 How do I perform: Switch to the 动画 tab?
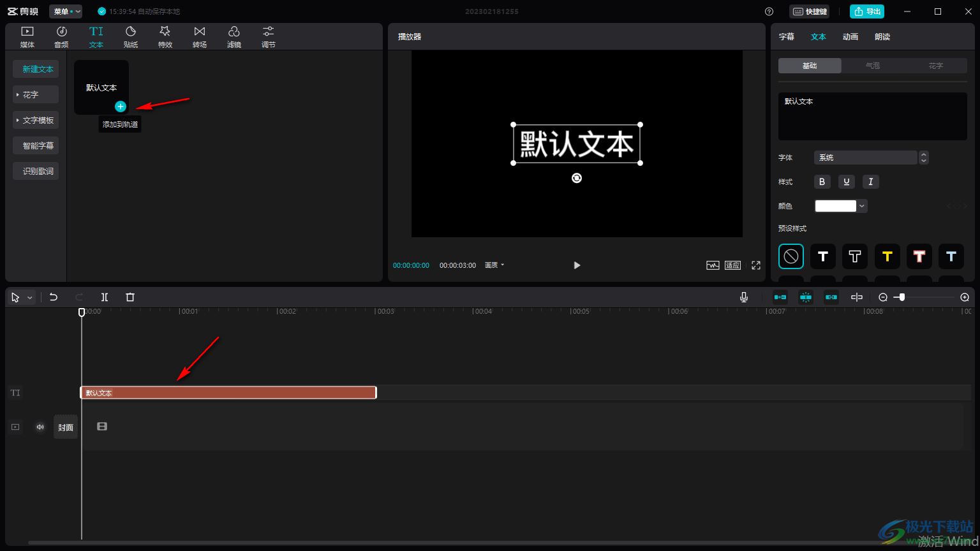[x=850, y=37]
